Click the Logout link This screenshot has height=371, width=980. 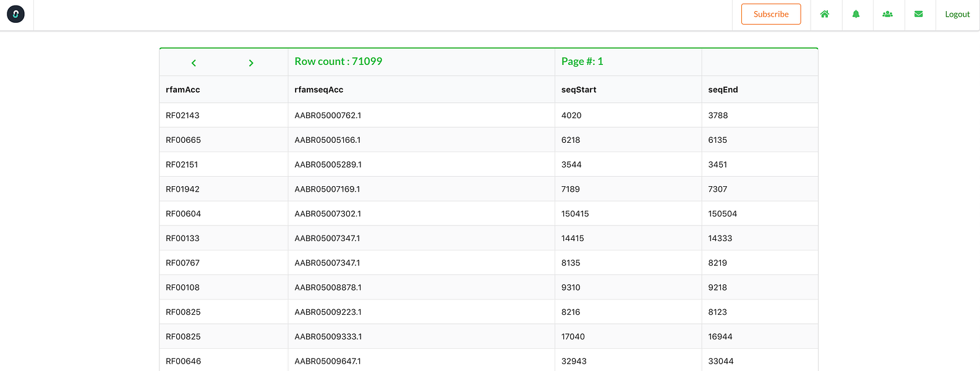pyautogui.click(x=957, y=14)
